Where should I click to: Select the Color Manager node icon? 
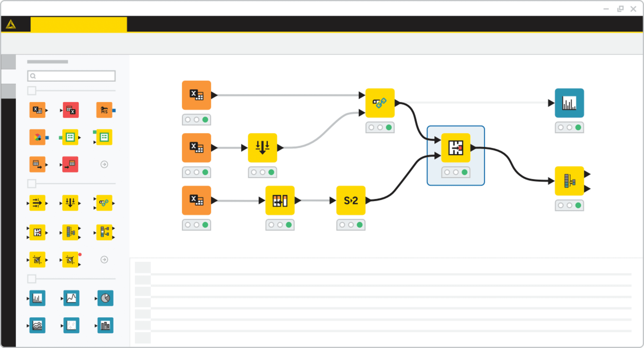37,137
